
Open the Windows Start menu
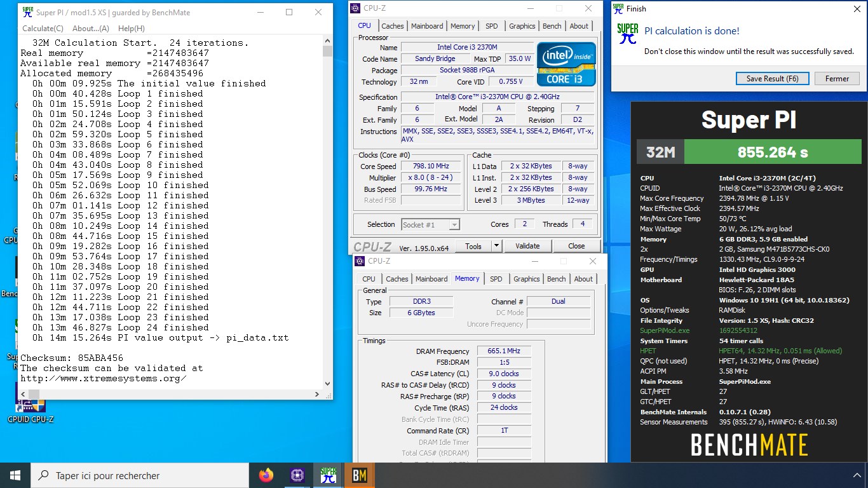pyautogui.click(x=15, y=475)
